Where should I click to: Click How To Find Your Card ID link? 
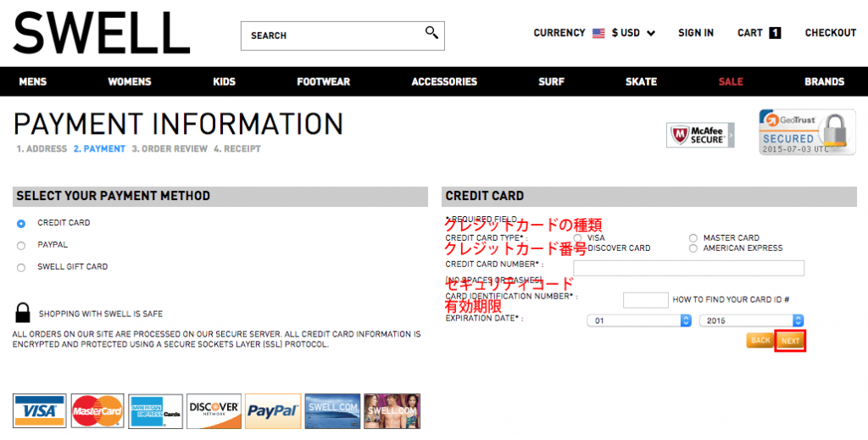731,299
